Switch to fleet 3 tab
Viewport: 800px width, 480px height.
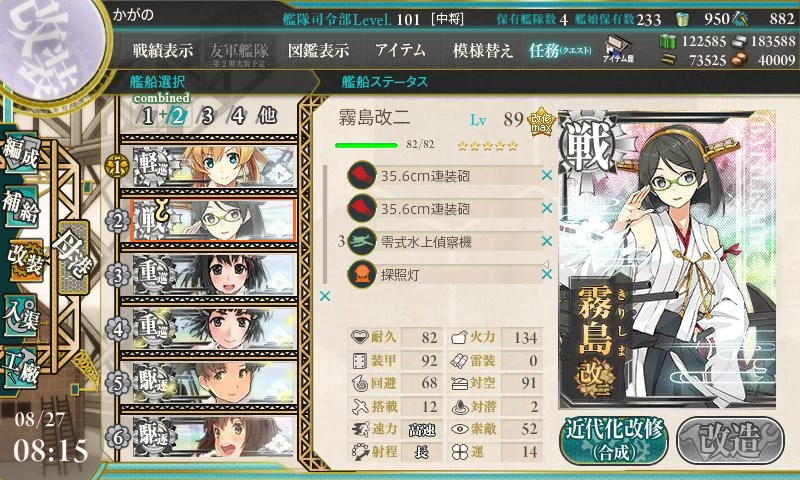[207, 116]
